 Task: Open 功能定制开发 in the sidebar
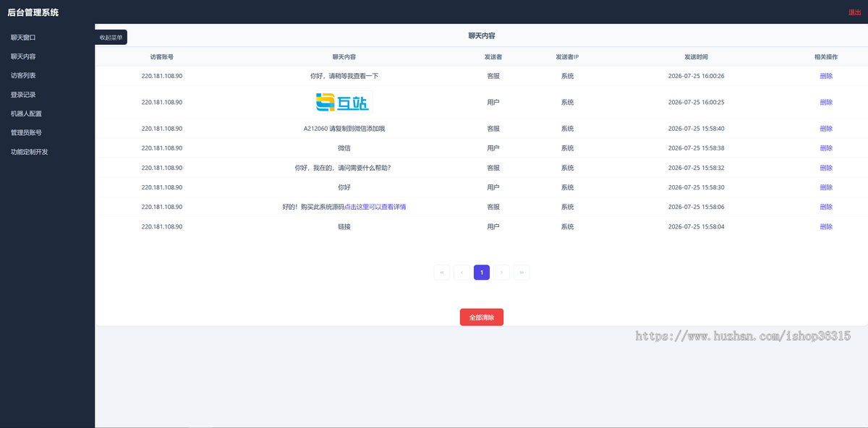click(x=29, y=152)
